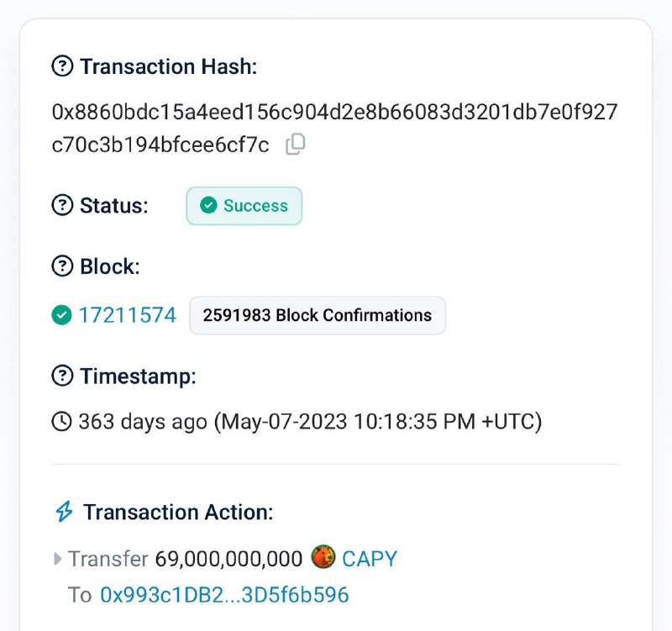672x631 pixels.
Task: Copy the transaction hash to clipboard
Action: click(296, 144)
